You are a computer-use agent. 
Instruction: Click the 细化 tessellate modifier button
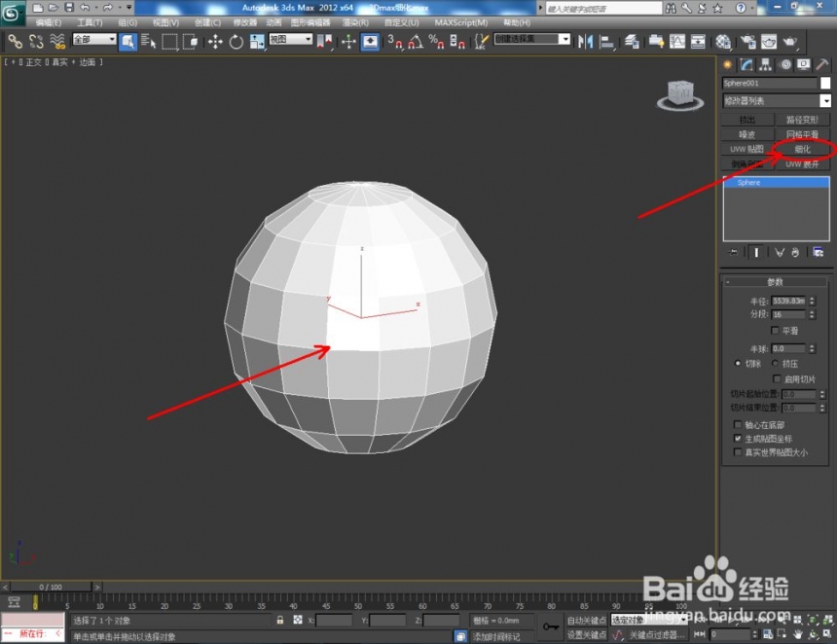[x=802, y=150]
